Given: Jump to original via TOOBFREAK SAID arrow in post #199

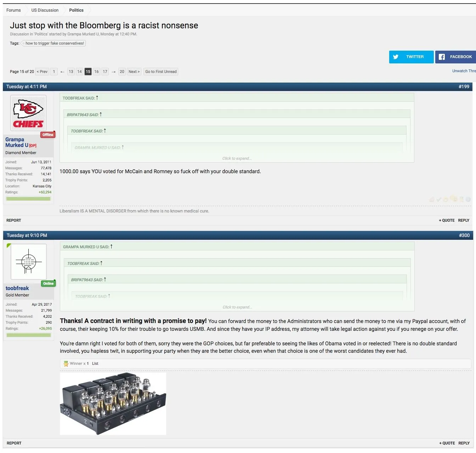Looking at the screenshot, I should (x=97, y=98).
